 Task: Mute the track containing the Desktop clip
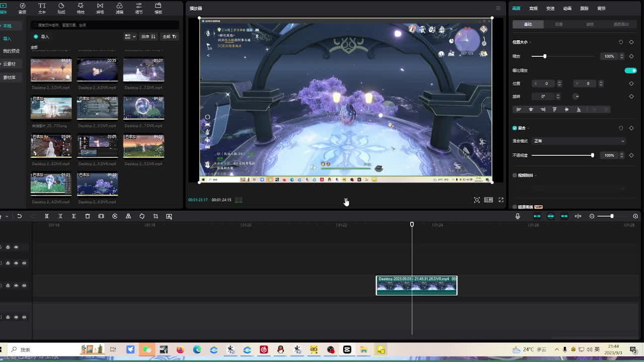tap(24, 286)
